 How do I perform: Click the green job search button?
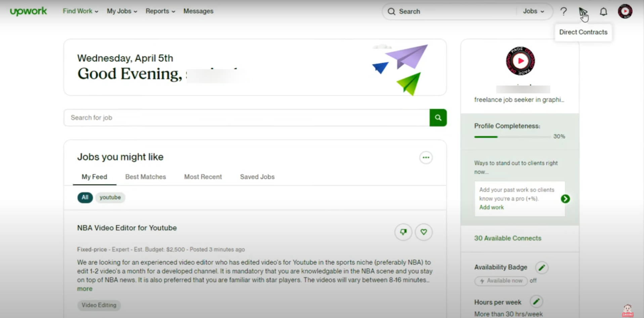click(438, 118)
